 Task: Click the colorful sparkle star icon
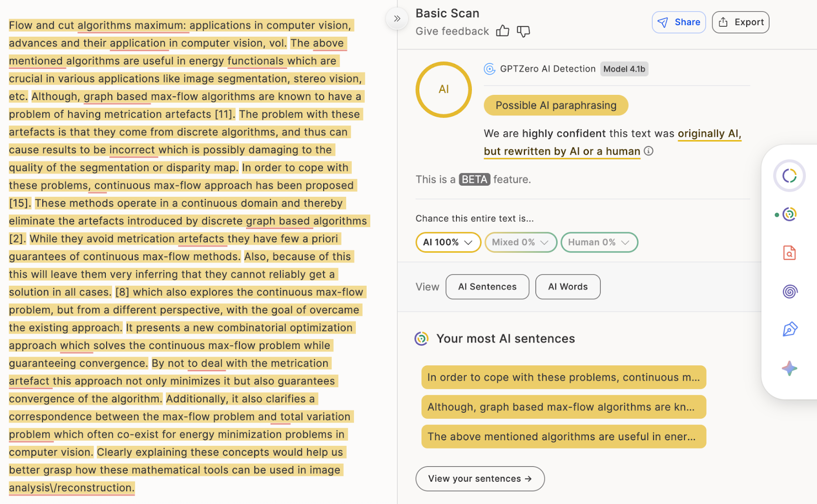click(789, 368)
